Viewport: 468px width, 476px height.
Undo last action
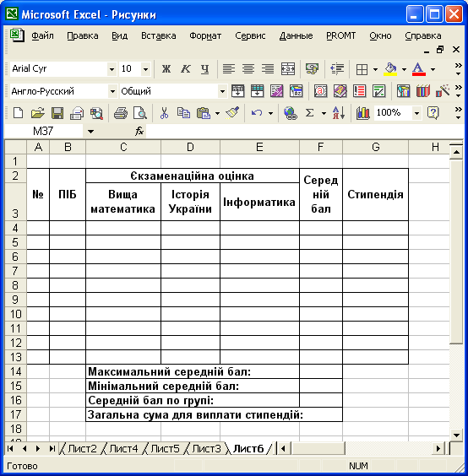click(257, 113)
